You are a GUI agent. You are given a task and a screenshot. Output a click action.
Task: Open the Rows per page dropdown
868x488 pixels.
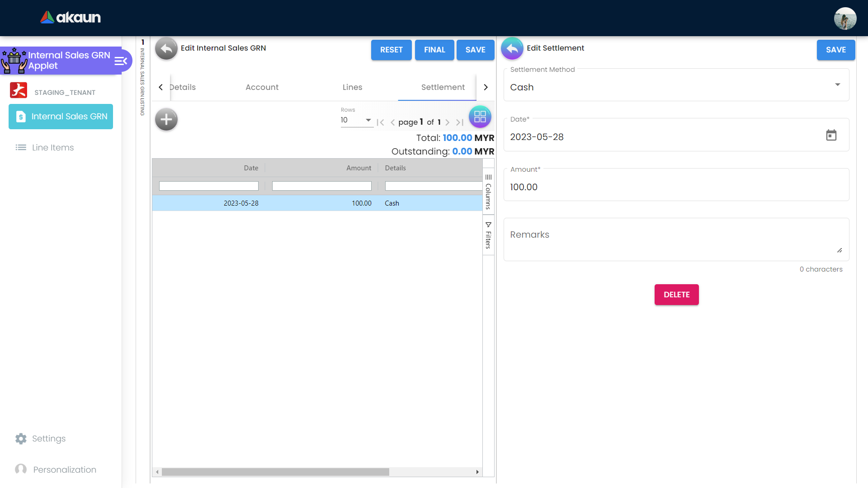(356, 120)
